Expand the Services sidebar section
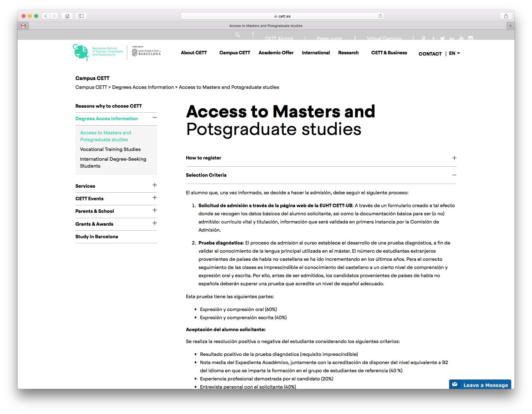The height and width of the screenshot is (414, 532). pos(155,185)
